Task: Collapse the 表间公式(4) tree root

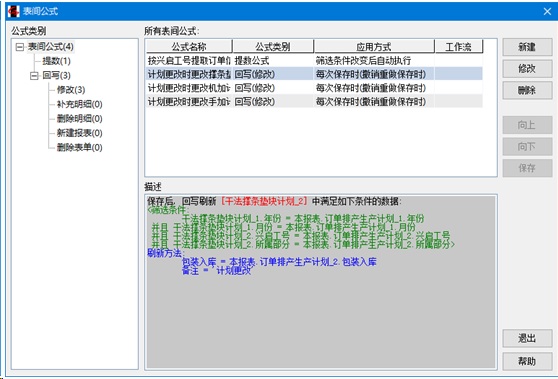Action: pos(20,47)
